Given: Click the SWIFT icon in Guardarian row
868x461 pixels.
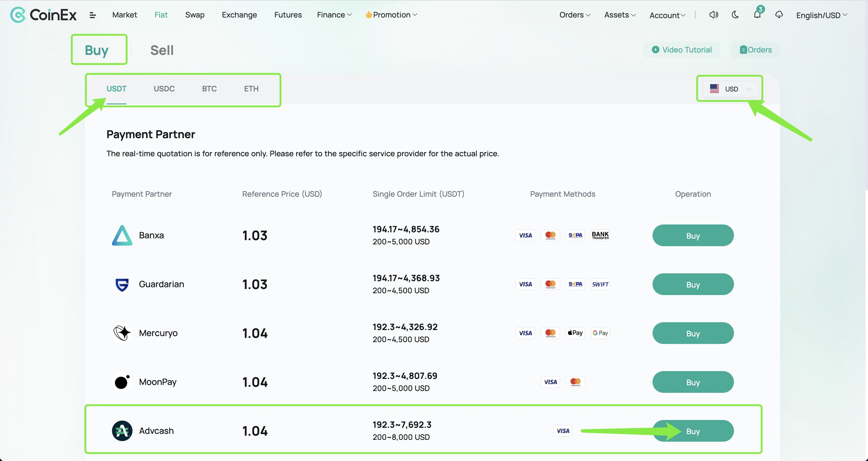Looking at the screenshot, I should pyautogui.click(x=601, y=284).
